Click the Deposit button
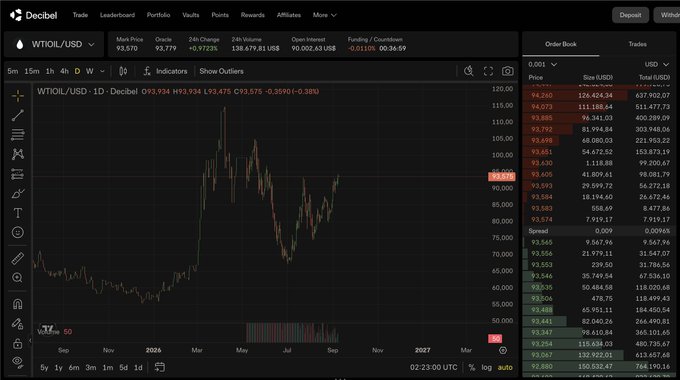Viewport: 680px width, 380px height. pos(630,15)
